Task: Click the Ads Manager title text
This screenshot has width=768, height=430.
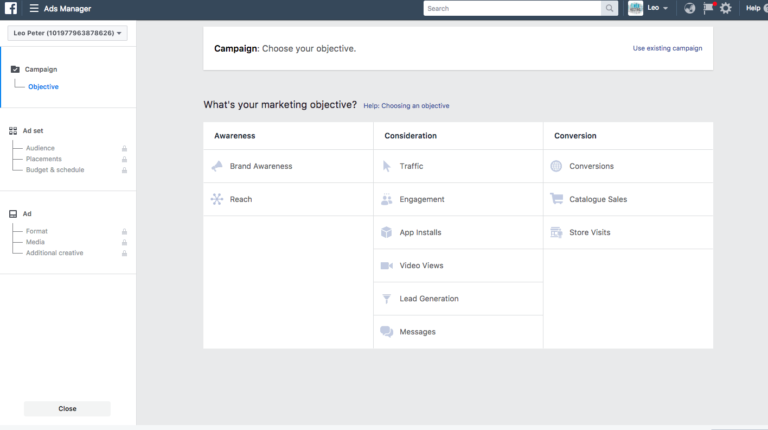Action: click(68, 8)
